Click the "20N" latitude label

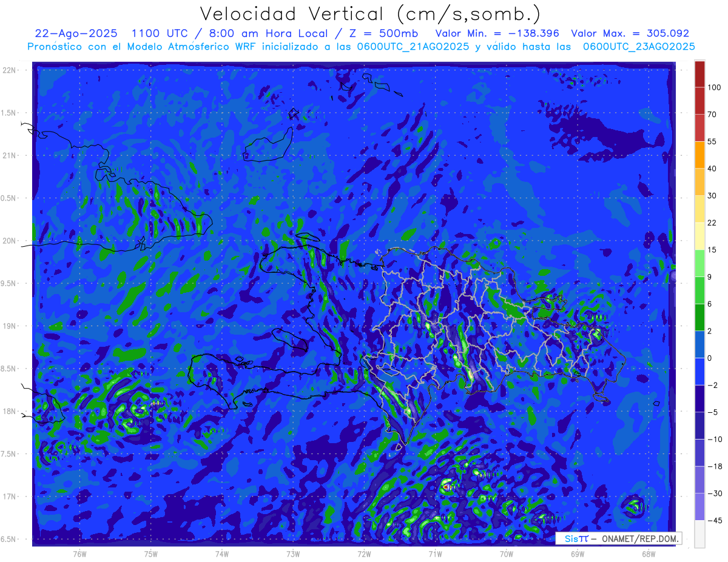click(10, 241)
